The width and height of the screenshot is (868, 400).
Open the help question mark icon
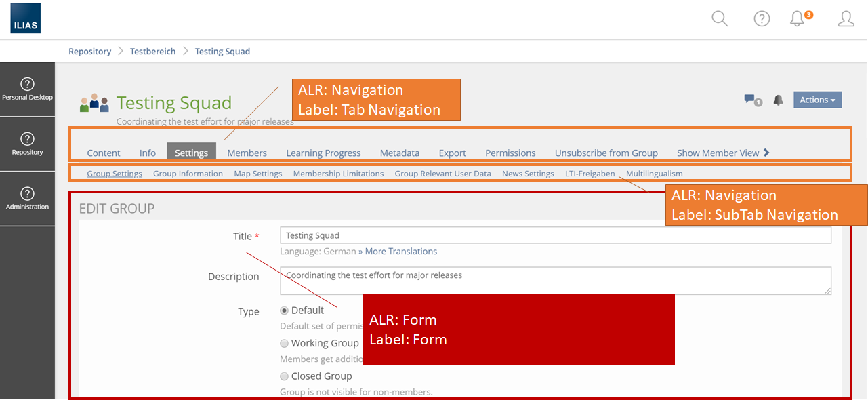coord(762,19)
